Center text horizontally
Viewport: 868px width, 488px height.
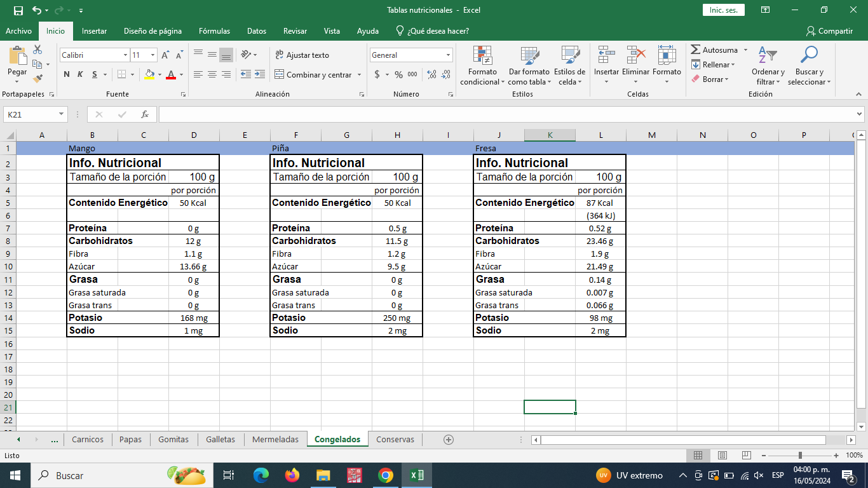click(212, 74)
